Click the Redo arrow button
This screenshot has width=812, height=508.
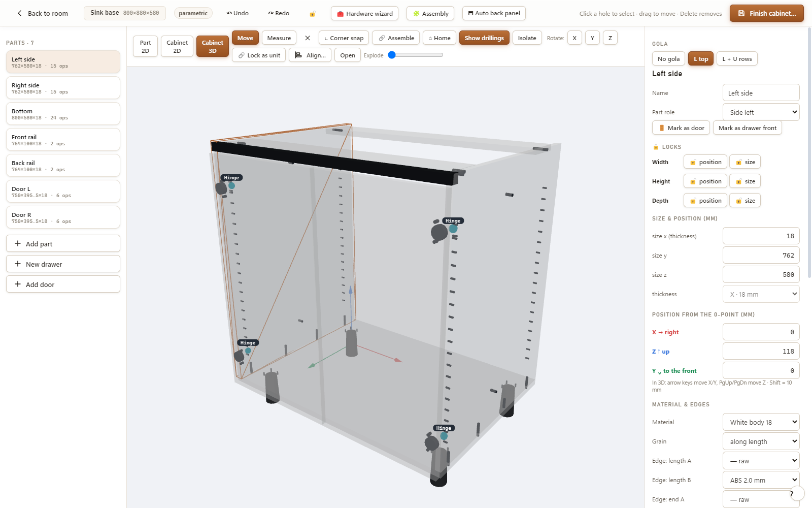(279, 13)
